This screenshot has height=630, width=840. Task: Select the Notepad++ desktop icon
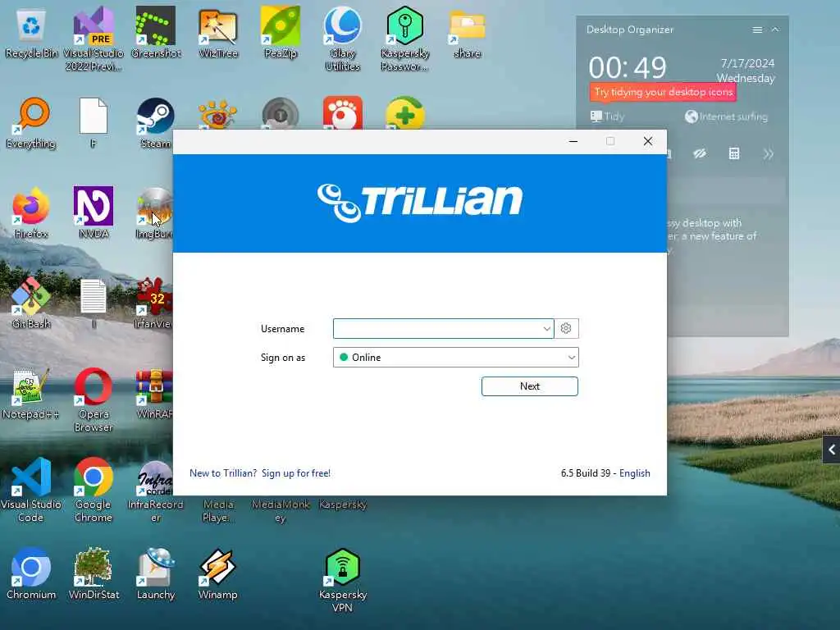pyautogui.click(x=31, y=394)
